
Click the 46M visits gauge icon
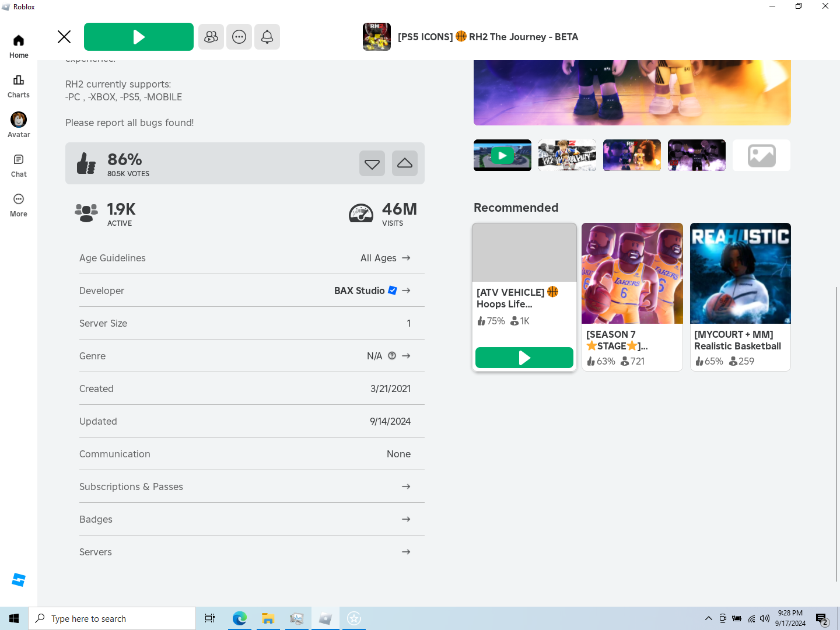click(x=361, y=213)
